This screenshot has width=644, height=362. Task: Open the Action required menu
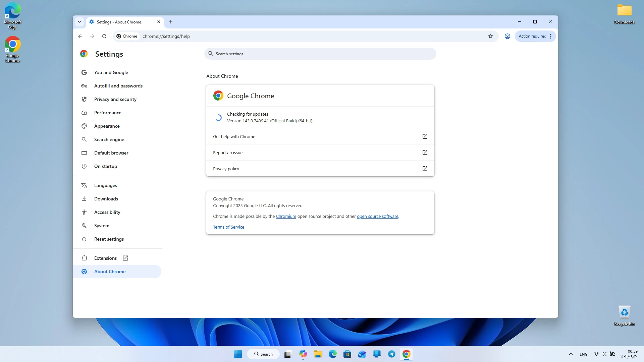coord(535,36)
